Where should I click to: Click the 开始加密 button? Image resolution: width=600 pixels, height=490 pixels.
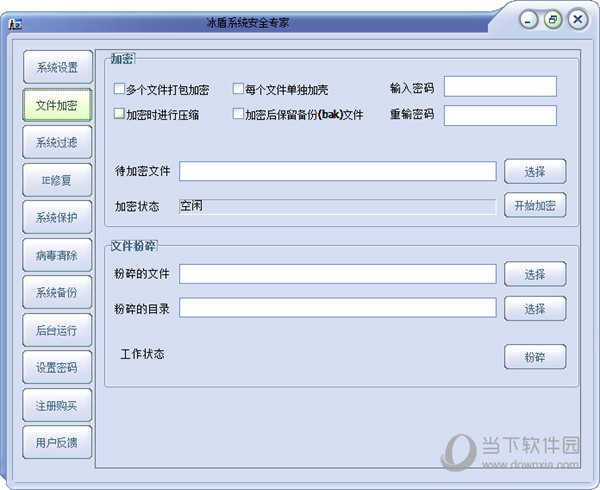click(535, 205)
